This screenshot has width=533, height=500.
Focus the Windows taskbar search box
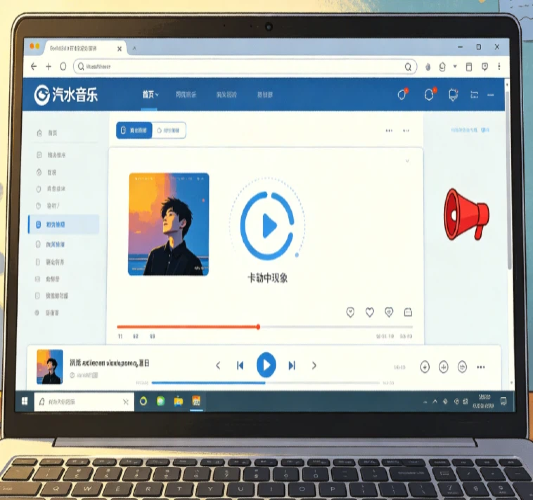[84, 402]
